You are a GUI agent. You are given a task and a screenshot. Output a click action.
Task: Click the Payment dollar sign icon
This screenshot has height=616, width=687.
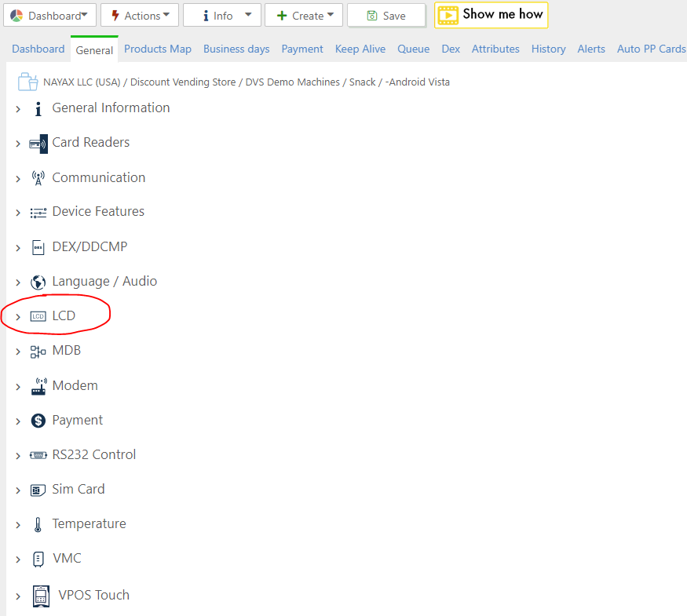click(x=38, y=421)
